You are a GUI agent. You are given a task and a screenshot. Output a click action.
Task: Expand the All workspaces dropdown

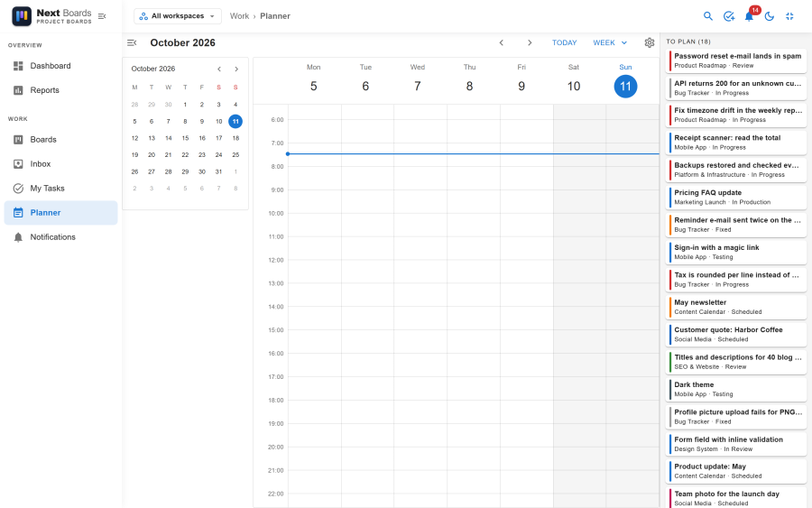pyautogui.click(x=178, y=16)
